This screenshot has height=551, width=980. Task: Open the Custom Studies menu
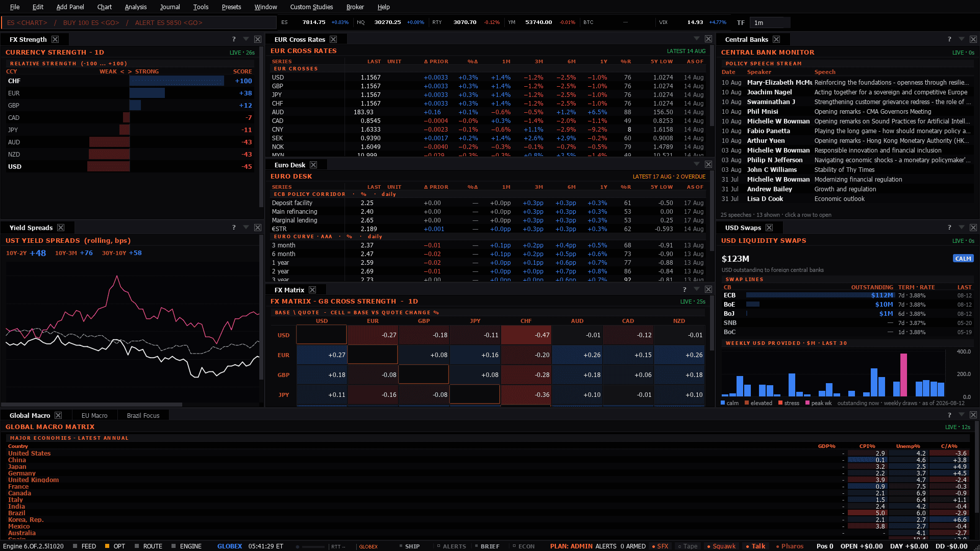(311, 7)
